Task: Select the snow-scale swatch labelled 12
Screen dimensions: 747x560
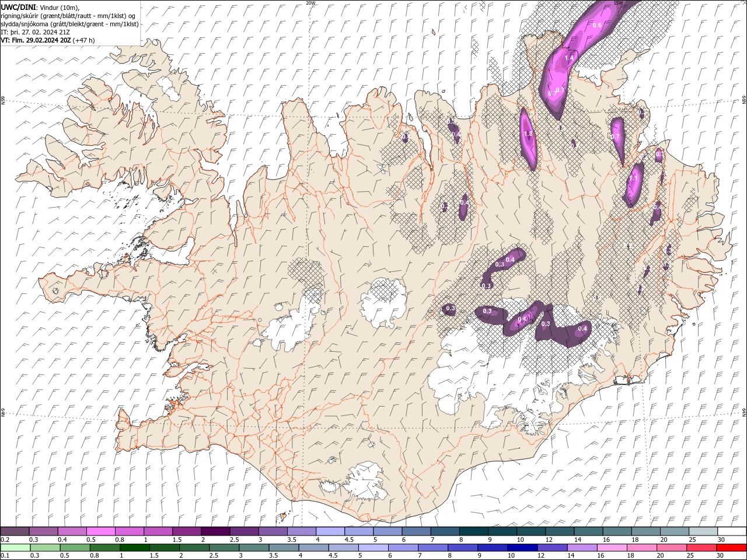Action: tap(560, 531)
